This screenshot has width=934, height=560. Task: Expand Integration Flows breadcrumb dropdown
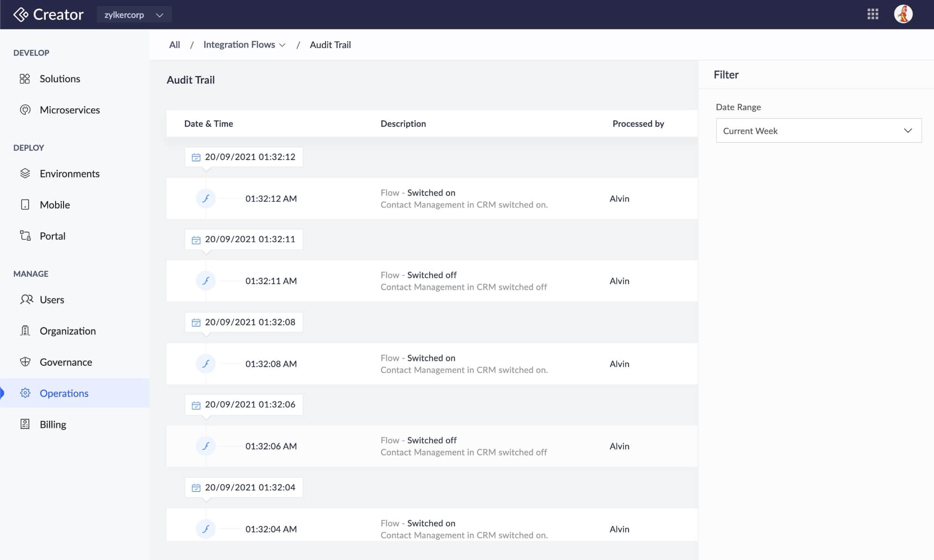coord(282,45)
